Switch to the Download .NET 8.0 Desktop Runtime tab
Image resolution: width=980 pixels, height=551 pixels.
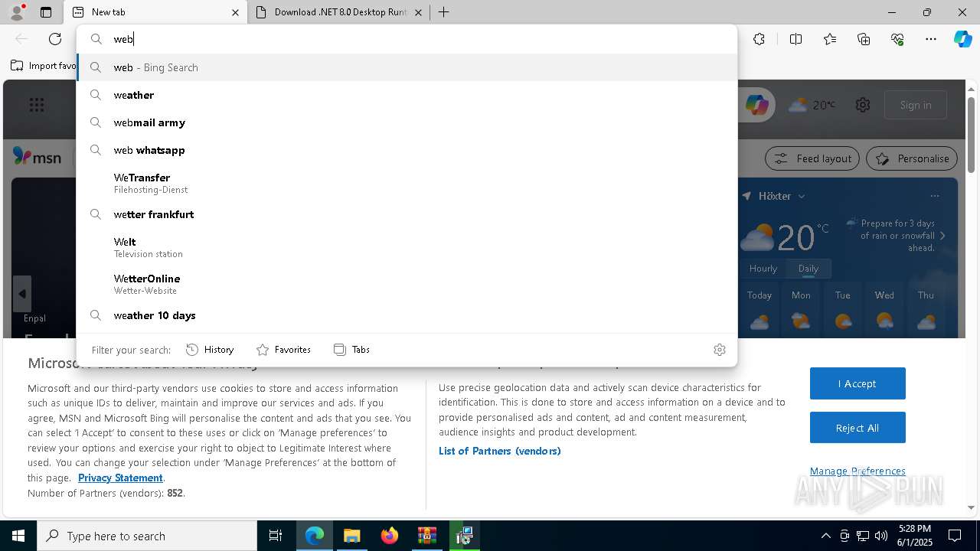(x=340, y=12)
